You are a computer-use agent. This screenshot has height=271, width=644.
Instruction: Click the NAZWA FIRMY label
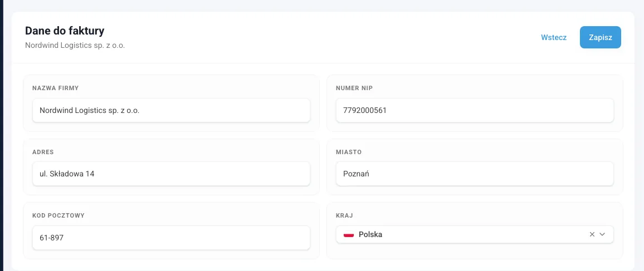[56, 88]
